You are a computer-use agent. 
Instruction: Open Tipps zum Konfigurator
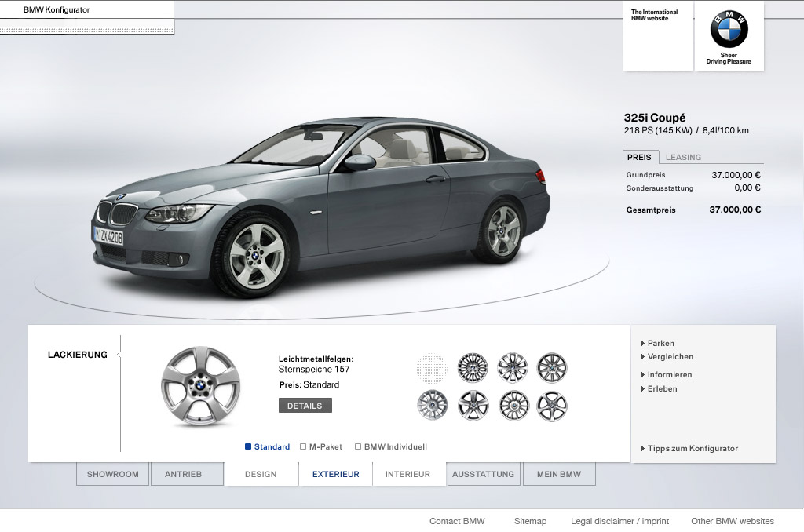(689, 449)
